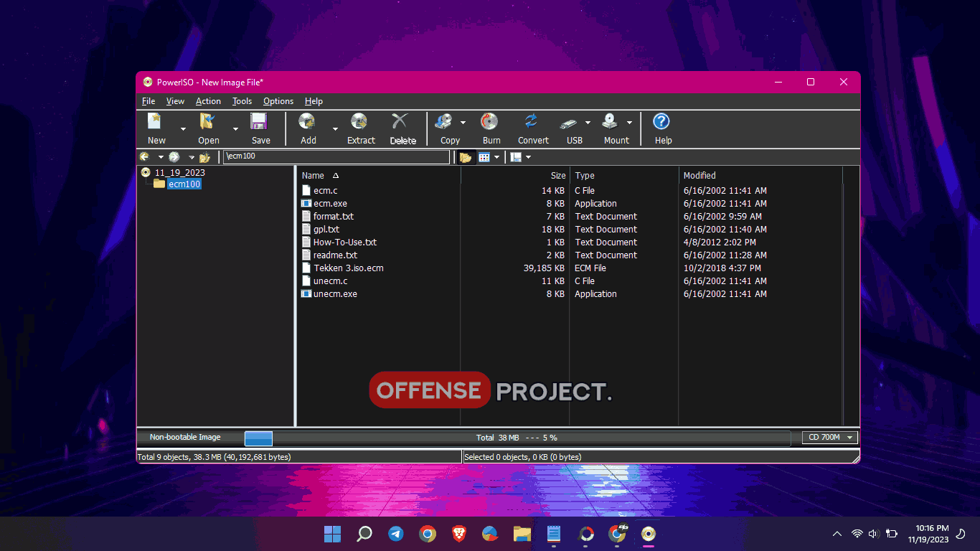Click the Convert image icon
The height and width of the screenshot is (551, 980).
pos(532,121)
